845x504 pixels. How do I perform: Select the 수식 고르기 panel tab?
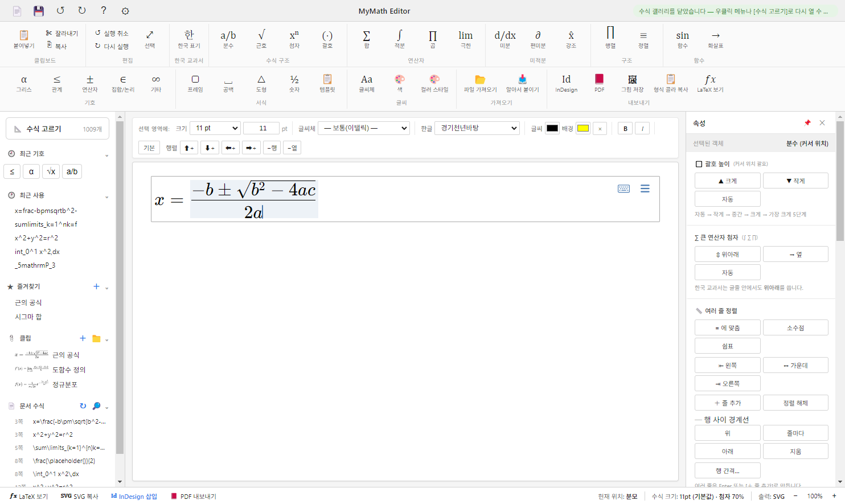(58, 129)
